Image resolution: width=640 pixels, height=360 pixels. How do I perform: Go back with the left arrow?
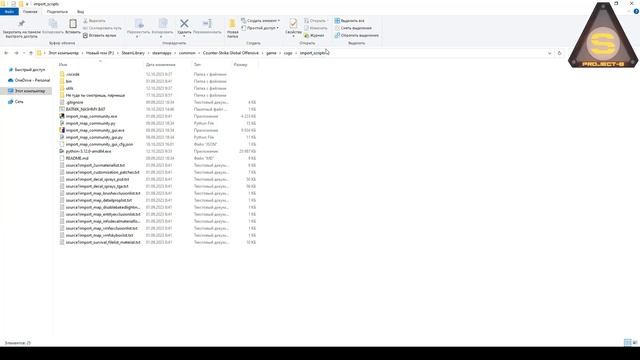6,53
